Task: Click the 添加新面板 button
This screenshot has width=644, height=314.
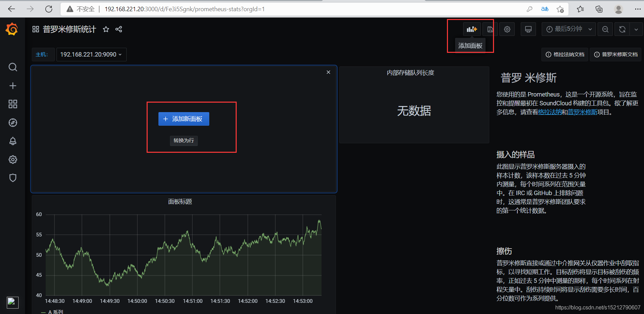Action: tap(184, 119)
